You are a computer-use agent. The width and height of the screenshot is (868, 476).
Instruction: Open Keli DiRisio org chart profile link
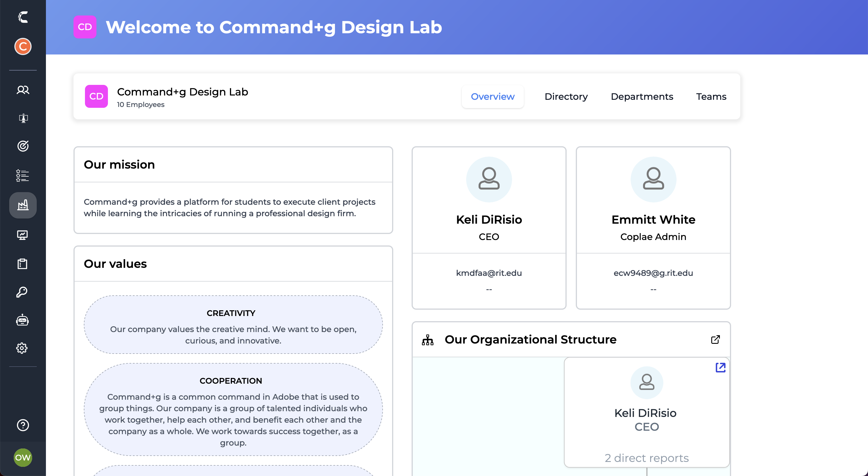pos(720,367)
